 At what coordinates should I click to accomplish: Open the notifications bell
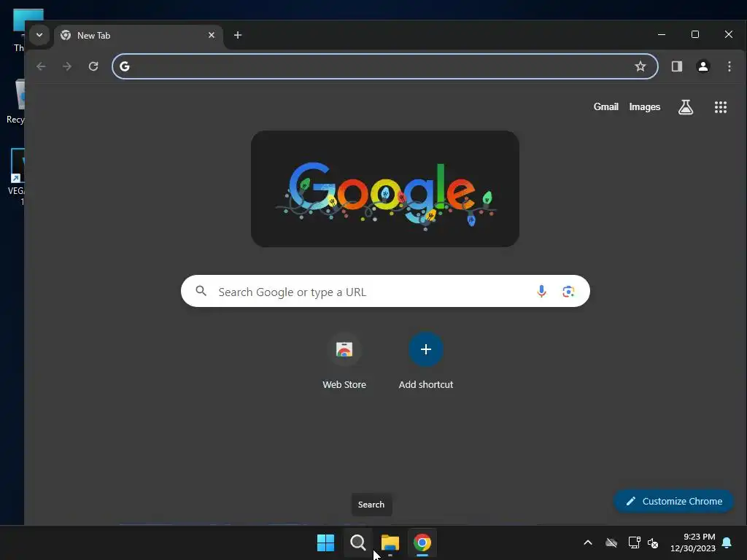727,542
